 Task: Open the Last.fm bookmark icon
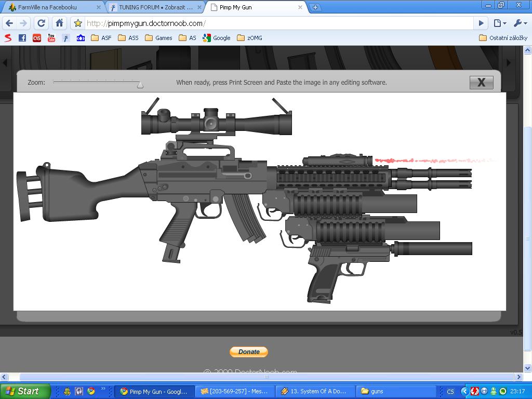click(x=36, y=37)
